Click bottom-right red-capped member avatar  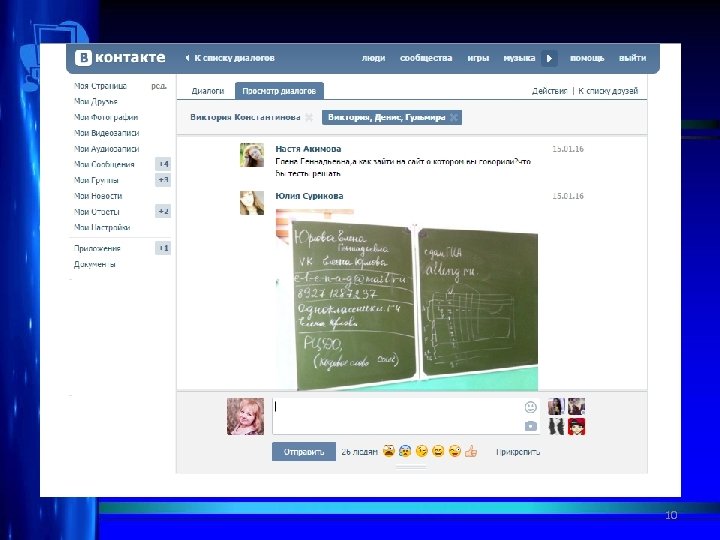pos(576,426)
